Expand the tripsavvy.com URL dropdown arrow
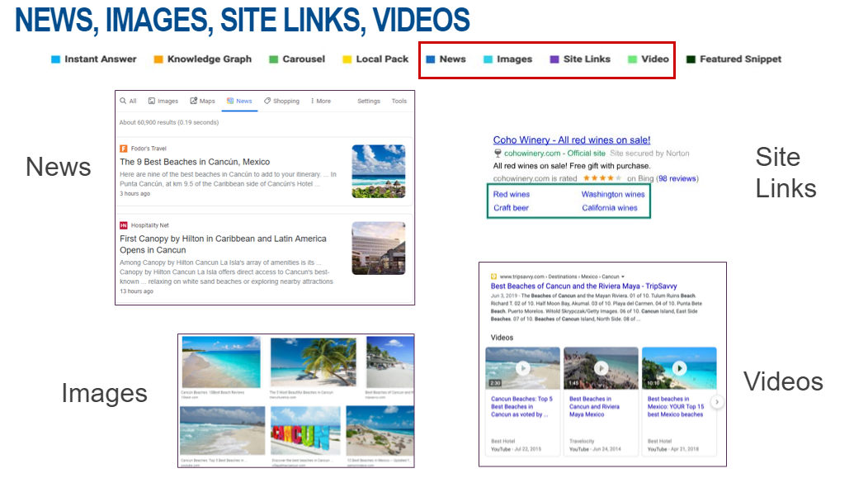Image resolution: width=868 pixels, height=478 pixels. (x=623, y=277)
